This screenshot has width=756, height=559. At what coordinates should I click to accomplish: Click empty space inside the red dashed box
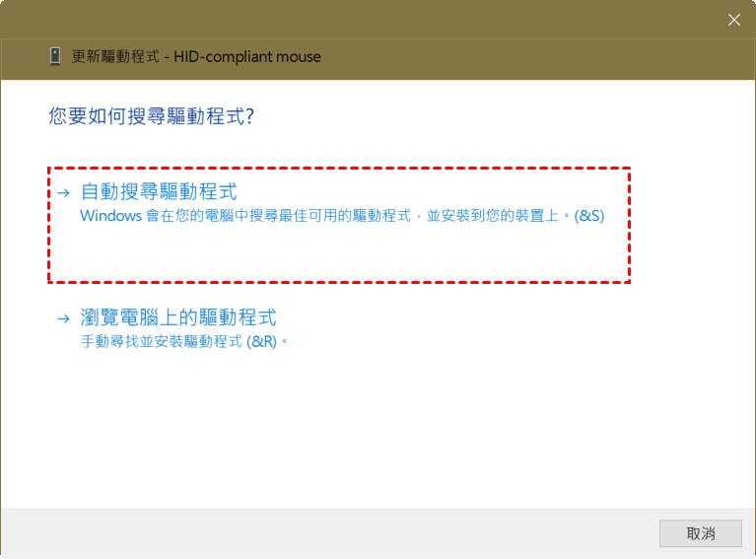[x=339, y=253]
